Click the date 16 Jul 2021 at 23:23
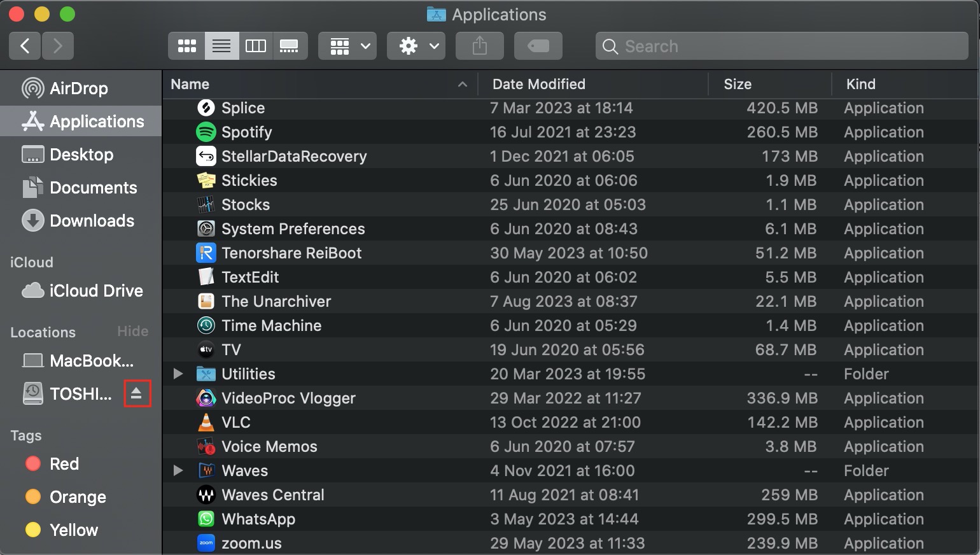Image resolution: width=980 pixels, height=555 pixels. 563,132
